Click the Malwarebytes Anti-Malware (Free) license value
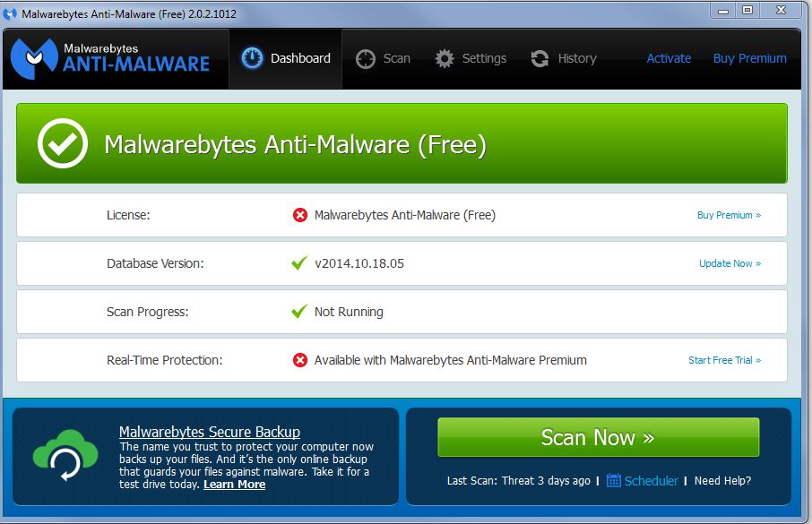Image resolution: width=812 pixels, height=524 pixels. 405,215
